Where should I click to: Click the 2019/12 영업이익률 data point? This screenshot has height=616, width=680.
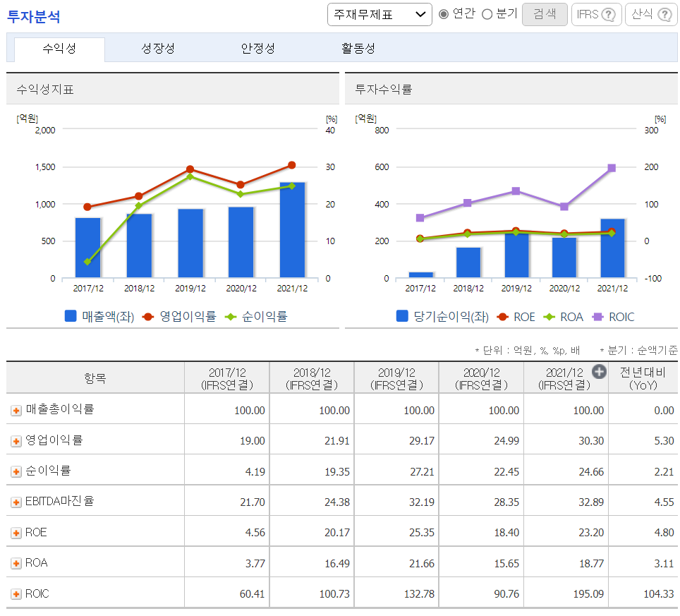190,169
